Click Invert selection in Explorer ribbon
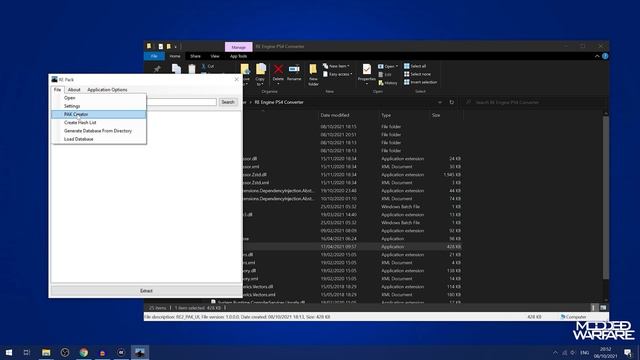Screen dimensions: 640x360 (420, 82)
